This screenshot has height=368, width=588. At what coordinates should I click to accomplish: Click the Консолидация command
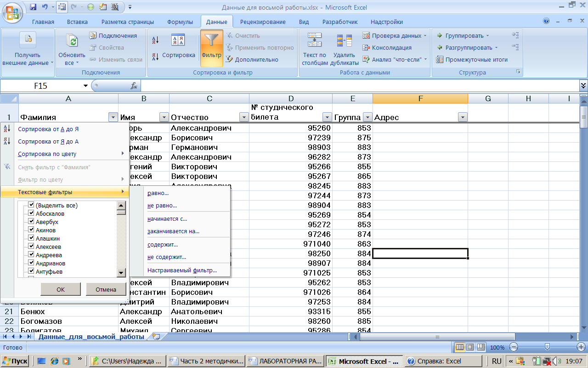click(387, 47)
